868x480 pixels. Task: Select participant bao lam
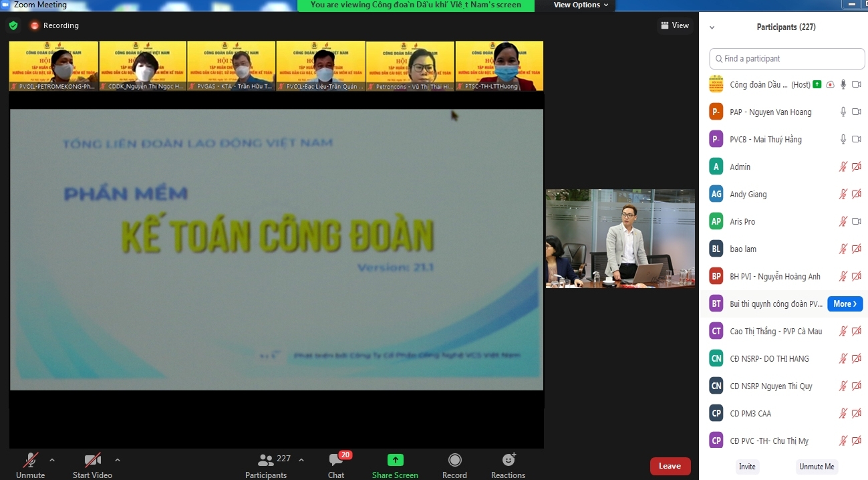[783, 249]
